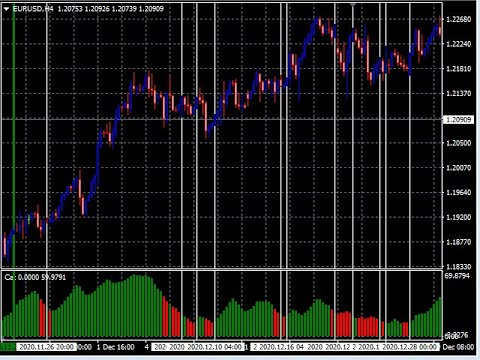Click the EURUSD,H4 symbol title
Image resolution: width=480 pixels, height=360 pixels.
coord(33,9)
